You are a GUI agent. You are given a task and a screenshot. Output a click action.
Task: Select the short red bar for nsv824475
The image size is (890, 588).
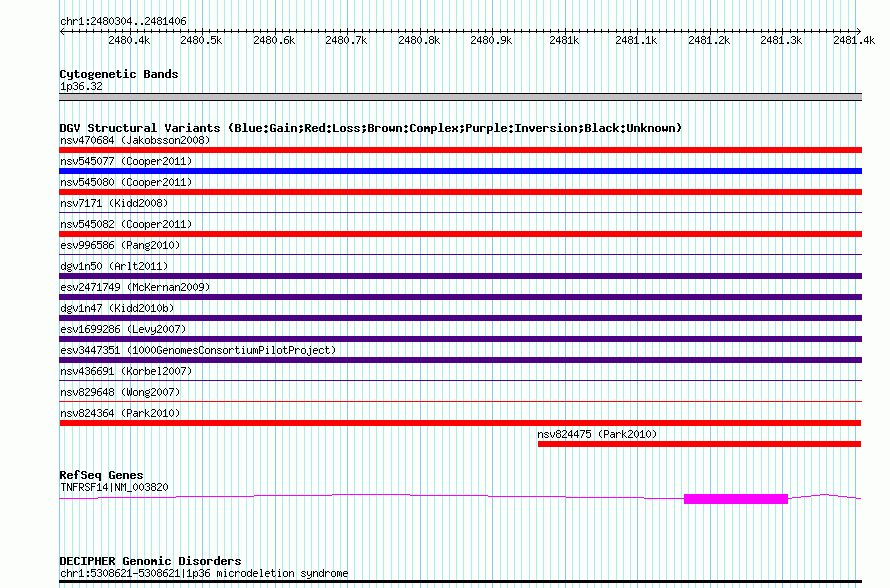click(x=699, y=444)
